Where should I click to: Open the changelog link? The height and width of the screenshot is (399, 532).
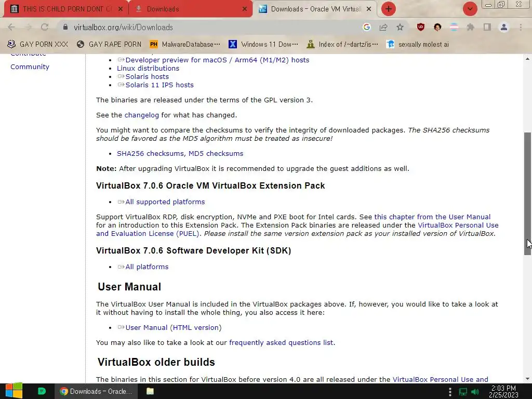[141, 115]
